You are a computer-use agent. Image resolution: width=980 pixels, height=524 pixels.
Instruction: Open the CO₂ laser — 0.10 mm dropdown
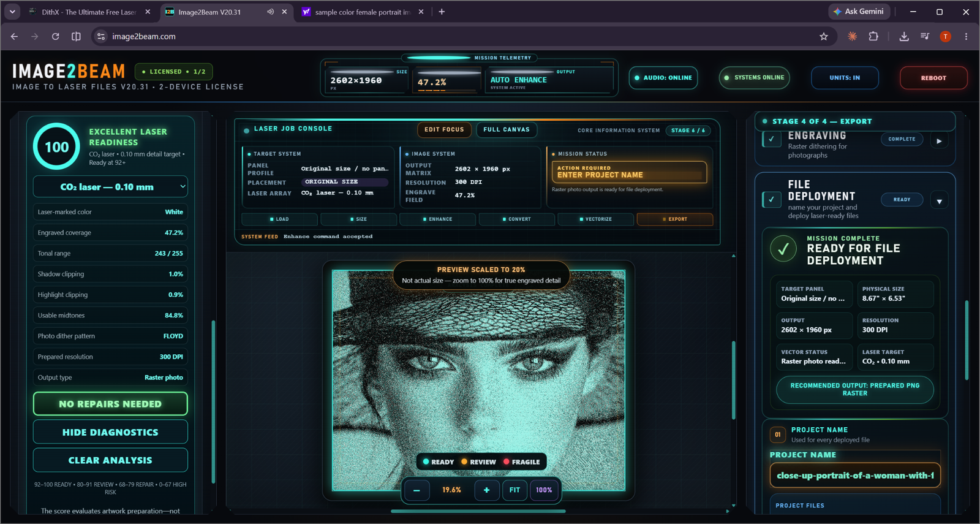110,187
